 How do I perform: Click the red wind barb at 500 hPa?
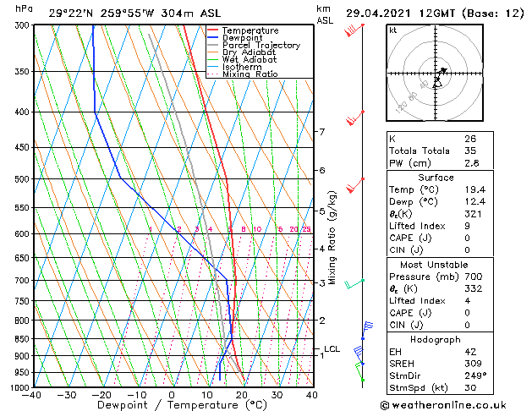(x=355, y=185)
